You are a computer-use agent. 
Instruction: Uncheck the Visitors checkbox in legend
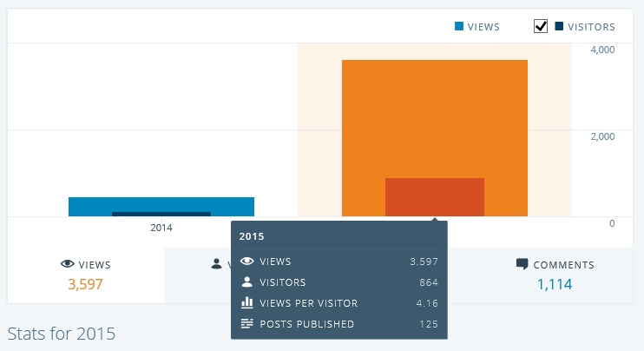[541, 27]
